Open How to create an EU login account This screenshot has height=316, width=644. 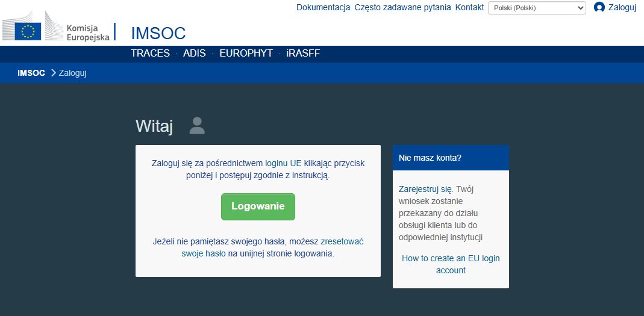coord(451,264)
